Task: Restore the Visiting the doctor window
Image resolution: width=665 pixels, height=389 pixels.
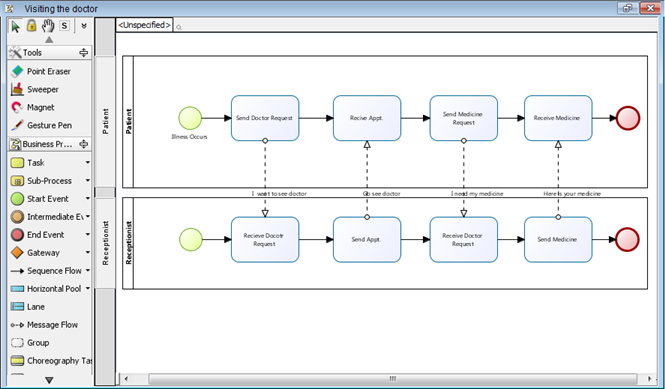Action: click(627, 8)
